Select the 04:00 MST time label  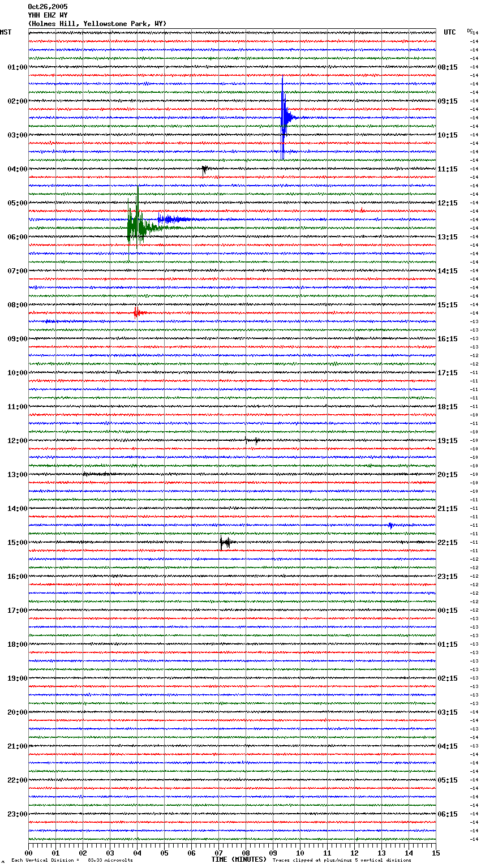17,169
